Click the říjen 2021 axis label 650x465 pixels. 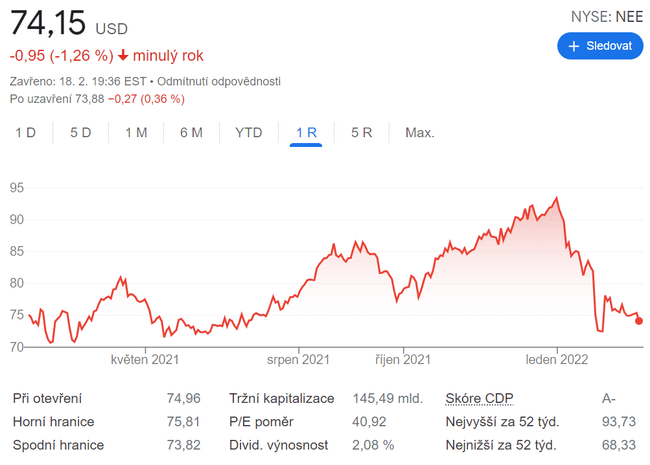tap(403, 359)
